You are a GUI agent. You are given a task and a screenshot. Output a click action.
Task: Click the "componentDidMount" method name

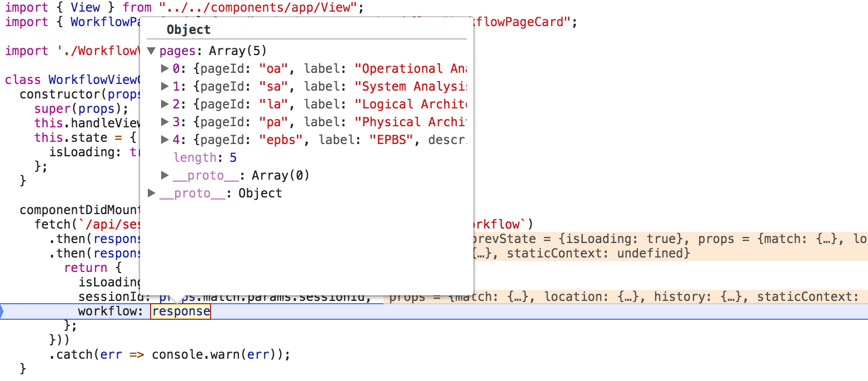coord(81,210)
